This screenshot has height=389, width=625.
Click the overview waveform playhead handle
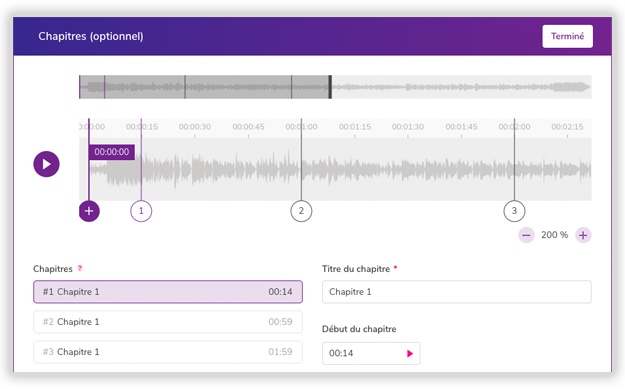point(330,87)
